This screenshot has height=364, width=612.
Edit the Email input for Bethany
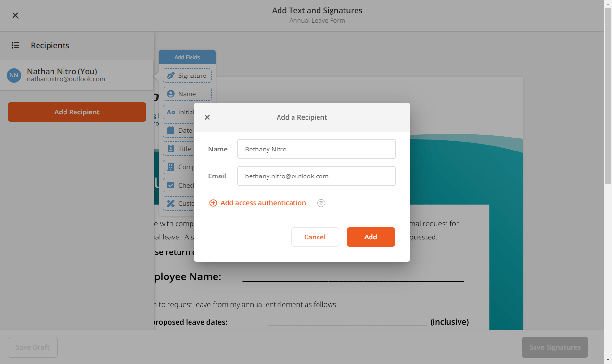tap(316, 176)
